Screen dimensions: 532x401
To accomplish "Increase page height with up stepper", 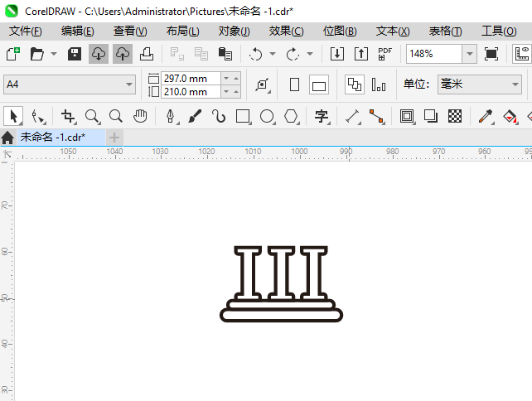I will (x=236, y=92).
